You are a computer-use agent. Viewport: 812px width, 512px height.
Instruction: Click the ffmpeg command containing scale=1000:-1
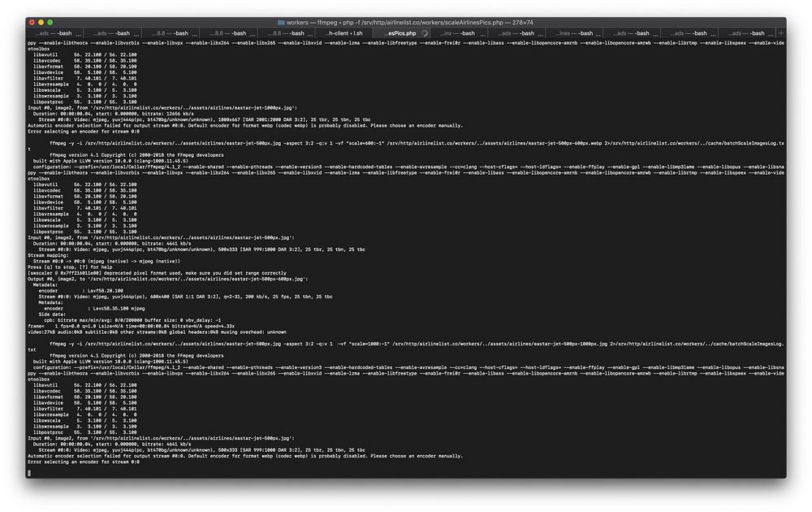coord(406,347)
